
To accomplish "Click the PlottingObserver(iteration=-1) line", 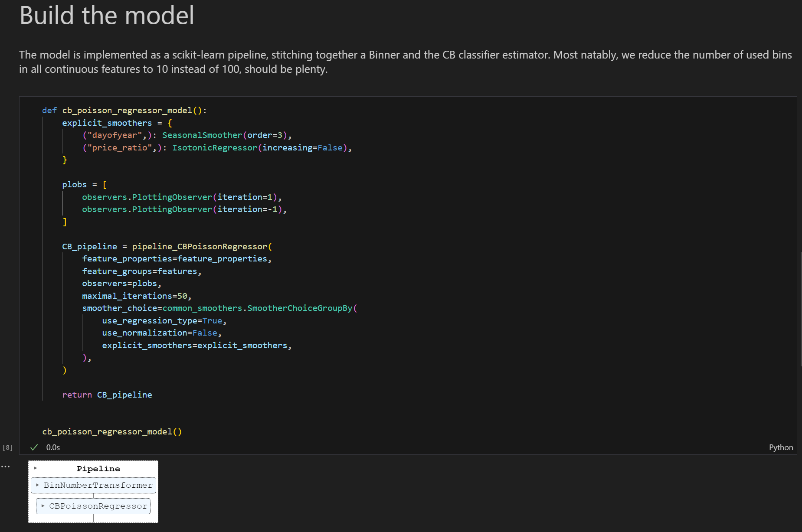I will coord(185,209).
